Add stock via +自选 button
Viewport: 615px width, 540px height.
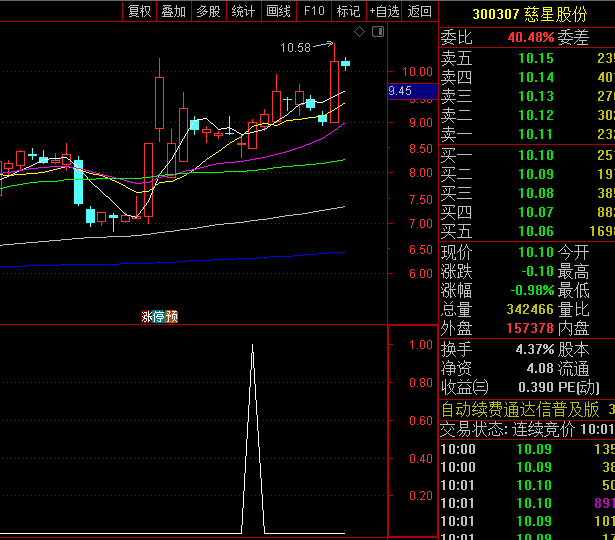(x=384, y=11)
